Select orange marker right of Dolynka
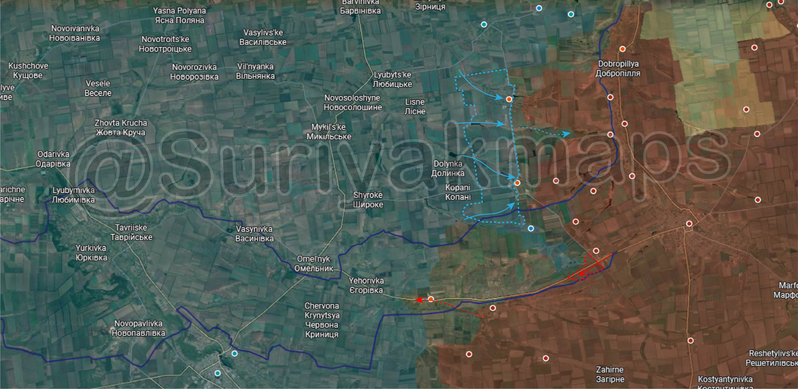Screen dimensions: 798x389 (x=517, y=182)
